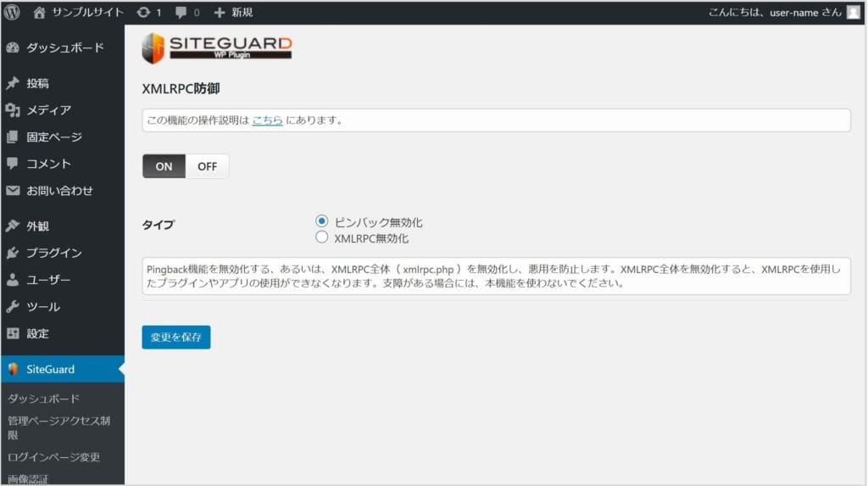Image resolution: width=868 pixels, height=486 pixels.
Task: Click the wrench icon beside ツール
Action: [x=13, y=306]
